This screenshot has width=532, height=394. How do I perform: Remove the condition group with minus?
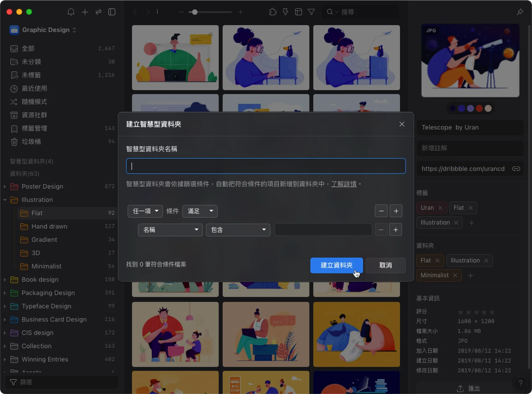click(381, 211)
